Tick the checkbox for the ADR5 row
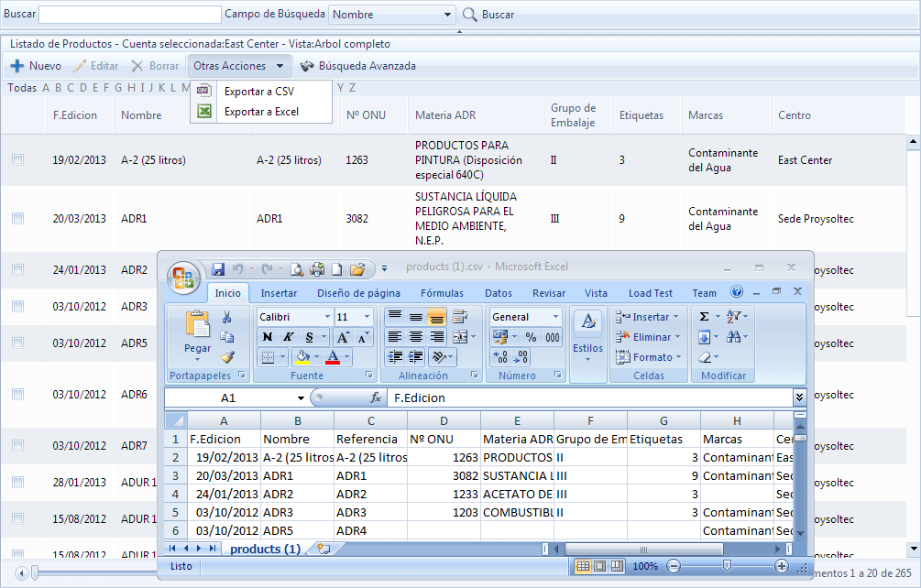Image resolution: width=921 pixels, height=588 pixels. pos(18,343)
